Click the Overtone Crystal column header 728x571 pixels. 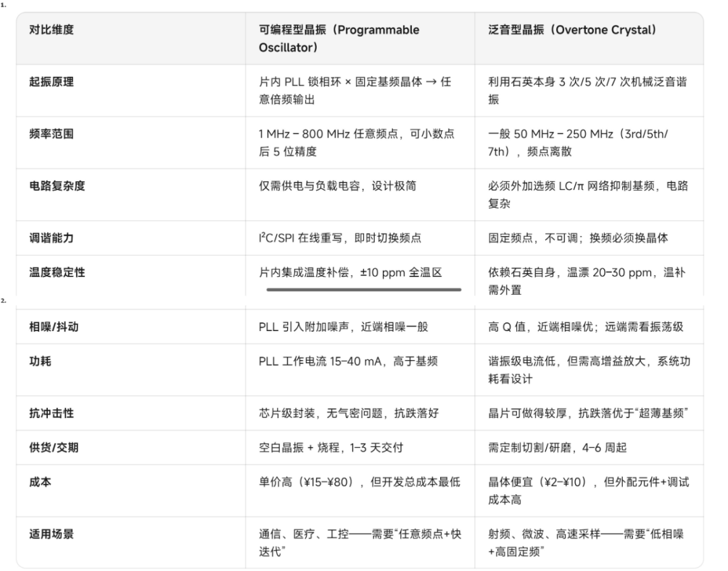pos(572,30)
